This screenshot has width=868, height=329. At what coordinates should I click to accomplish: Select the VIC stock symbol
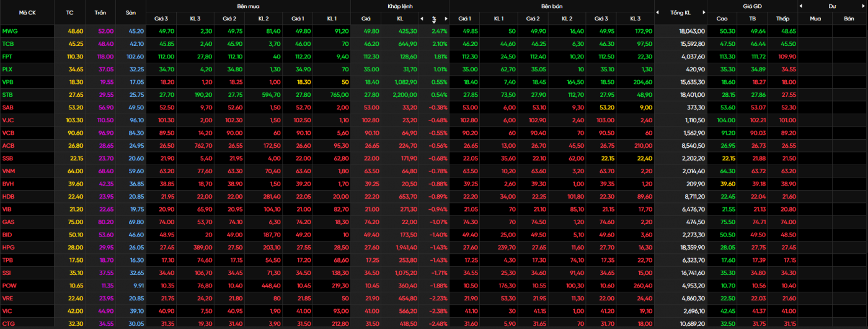(x=7, y=311)
